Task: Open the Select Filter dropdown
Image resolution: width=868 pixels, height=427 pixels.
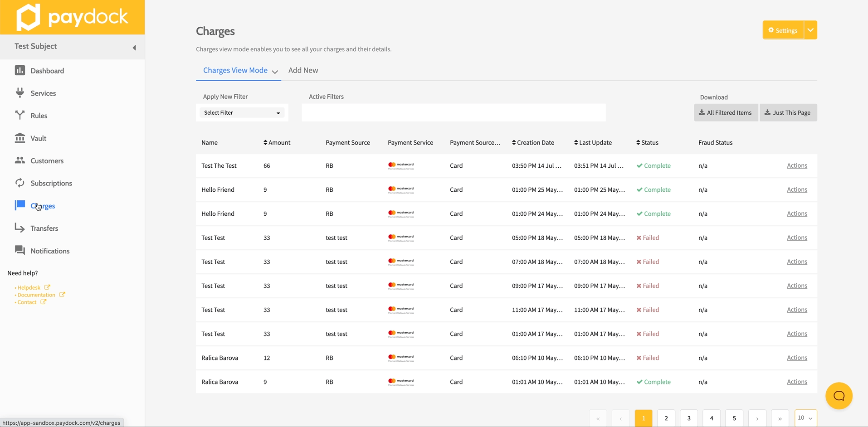Action: pos(242,113)
